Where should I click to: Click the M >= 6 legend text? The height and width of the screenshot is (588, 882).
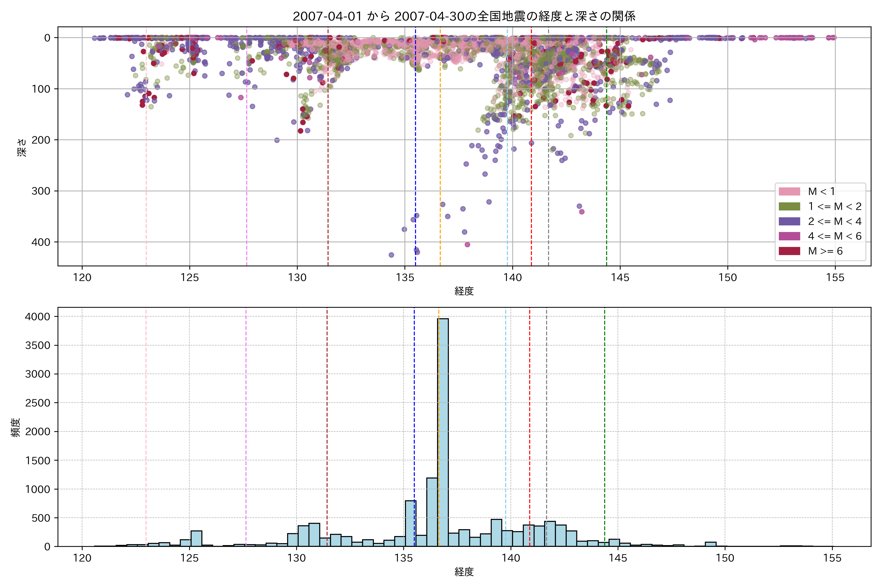(825, 251)
